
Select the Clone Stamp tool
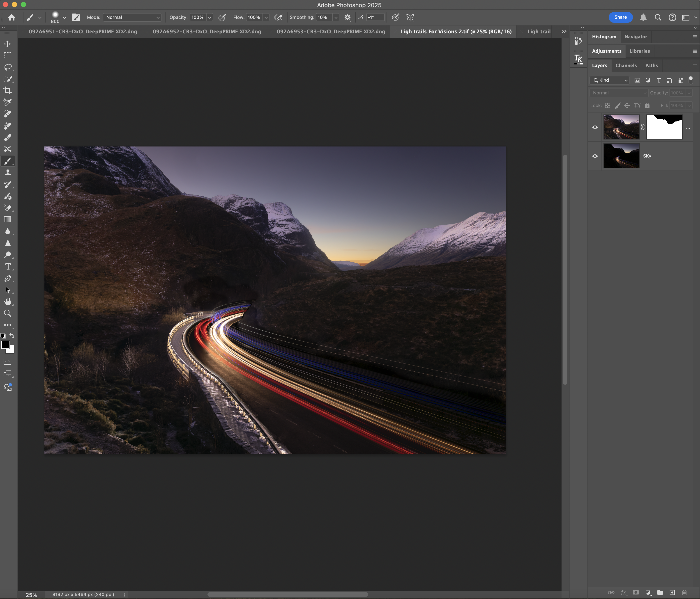point(7,173)
